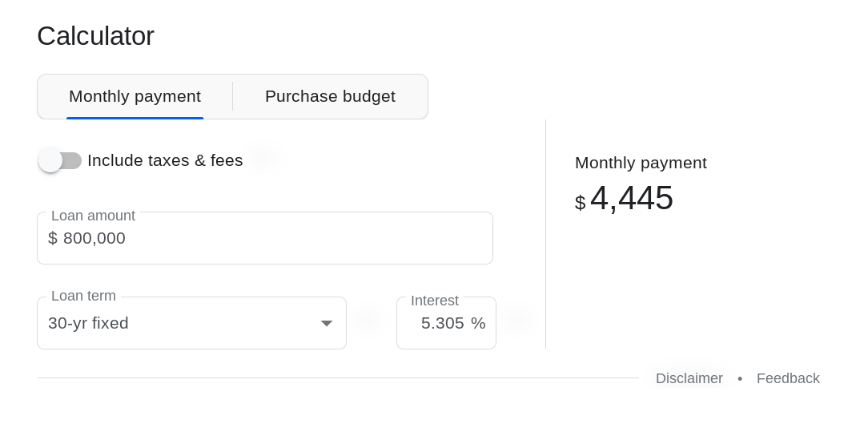
Task: Click the dollar sign in the Loan amount field
Action: pos(53,238)
